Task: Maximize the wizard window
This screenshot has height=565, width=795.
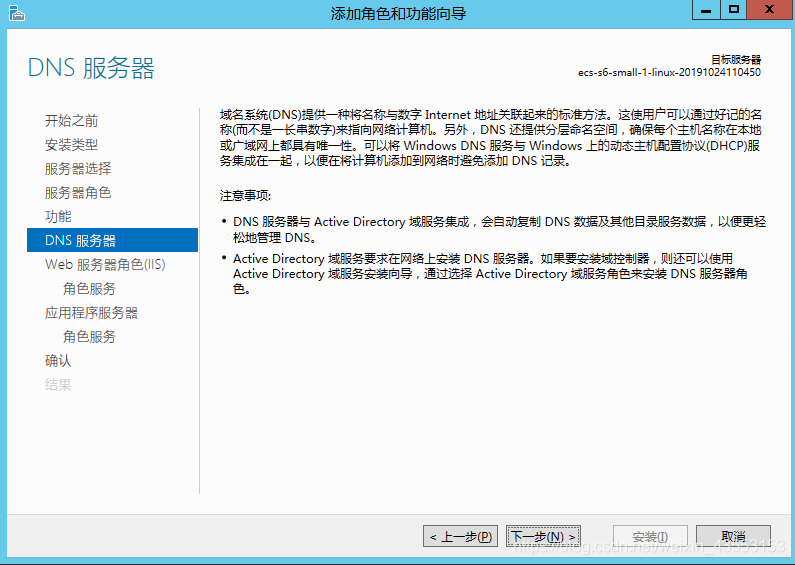Action: click(x=734, y=10)
